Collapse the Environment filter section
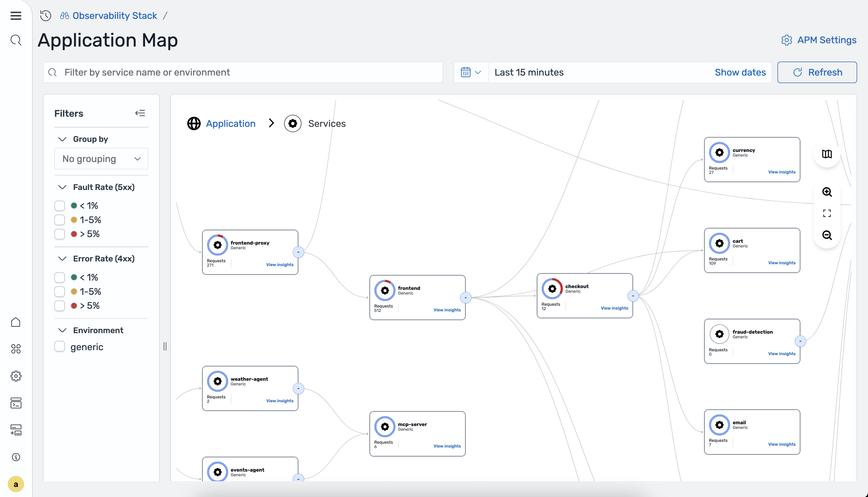Image resolution: width=868 pixels, height=497 pixels. pyautogui.click(x=62, y=330)
